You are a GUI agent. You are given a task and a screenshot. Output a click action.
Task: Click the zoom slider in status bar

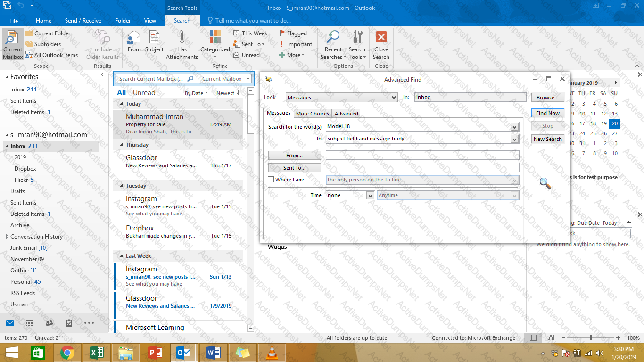[x=590, y=338]
